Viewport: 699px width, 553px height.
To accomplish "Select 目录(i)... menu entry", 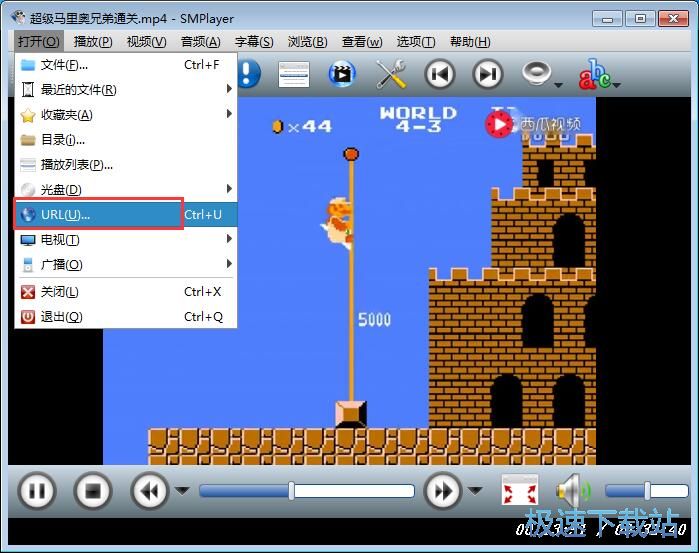I will click(x=126, y=140).
